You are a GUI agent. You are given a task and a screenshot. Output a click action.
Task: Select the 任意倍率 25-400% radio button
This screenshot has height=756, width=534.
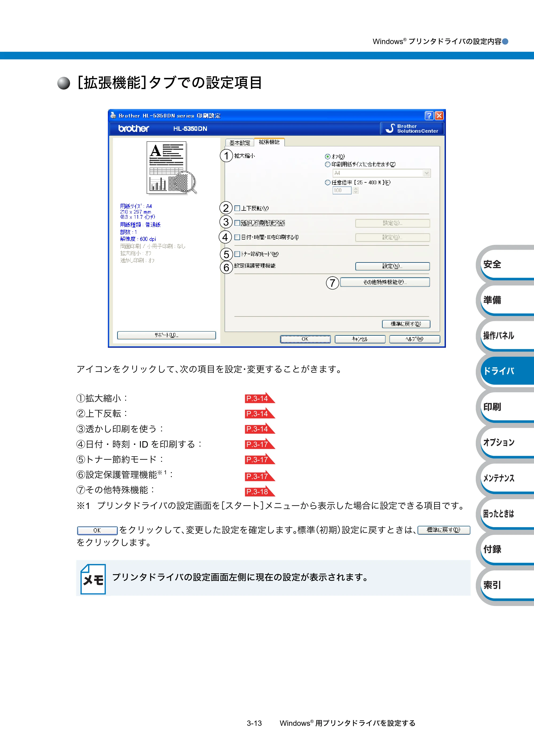pos(328,182)
